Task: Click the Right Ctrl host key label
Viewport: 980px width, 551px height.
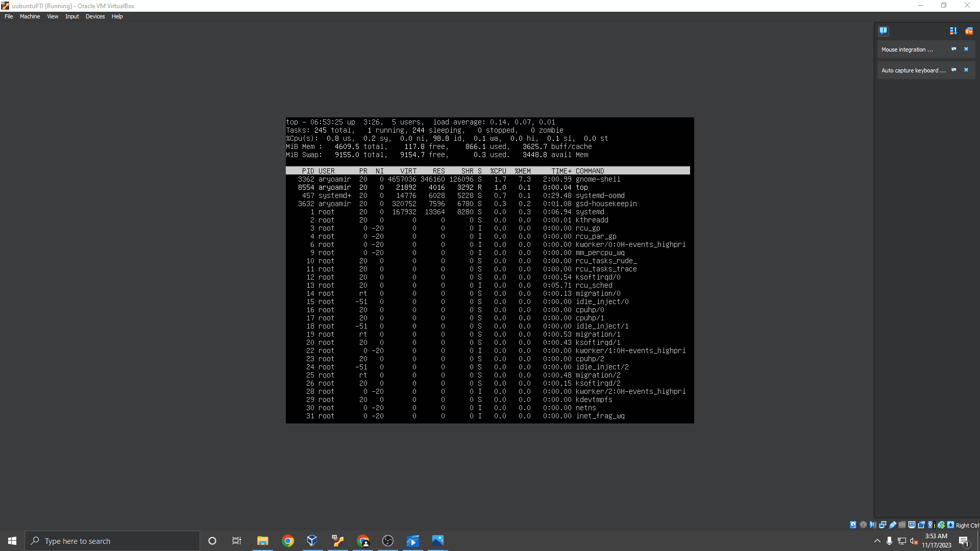Action: pyautogui.click(x=967, y=525)
